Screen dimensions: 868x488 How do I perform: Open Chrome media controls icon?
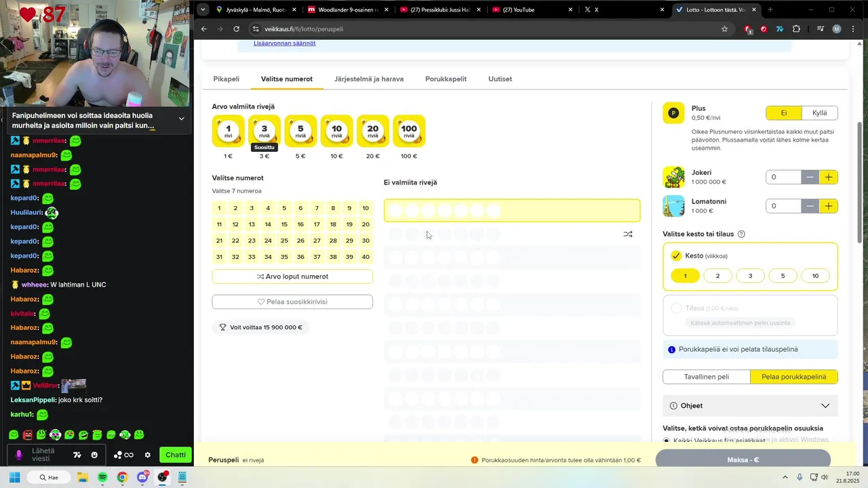pyautogui.click(x=820, y=29)
